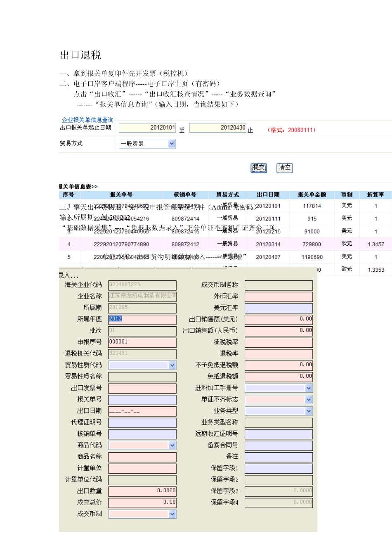This screenshot has height=555, width=392.
Task: Expand the 贸易性质代码 dropdown
Action: pos(172,365)
